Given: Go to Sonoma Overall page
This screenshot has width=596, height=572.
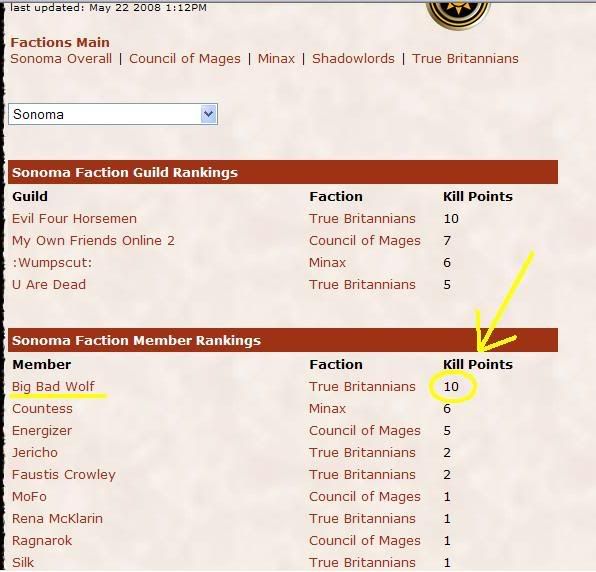Looking at the screenshot, I should tap(61, 59).
